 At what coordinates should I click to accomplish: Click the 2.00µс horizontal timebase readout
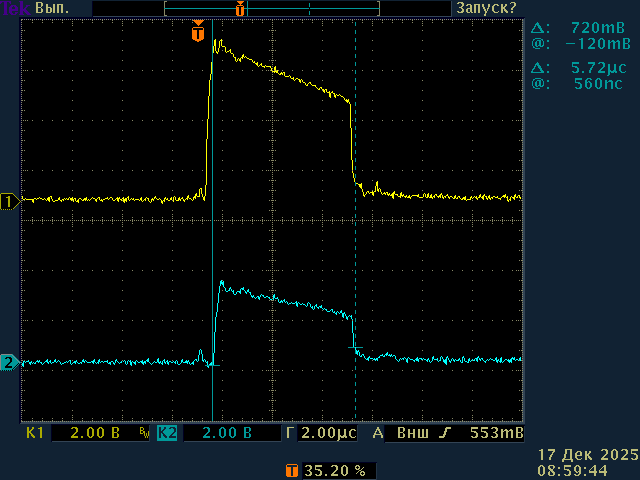pyautogui.click(x=329, y=434)
